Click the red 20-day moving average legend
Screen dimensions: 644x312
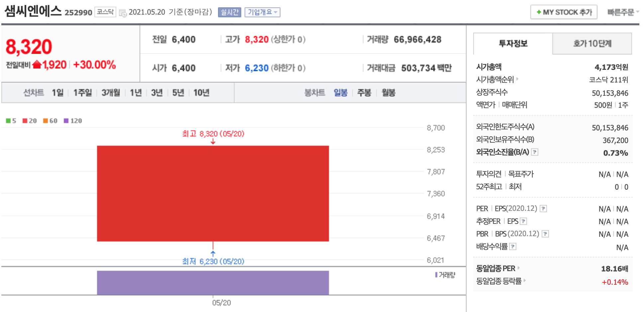point(30,121)
